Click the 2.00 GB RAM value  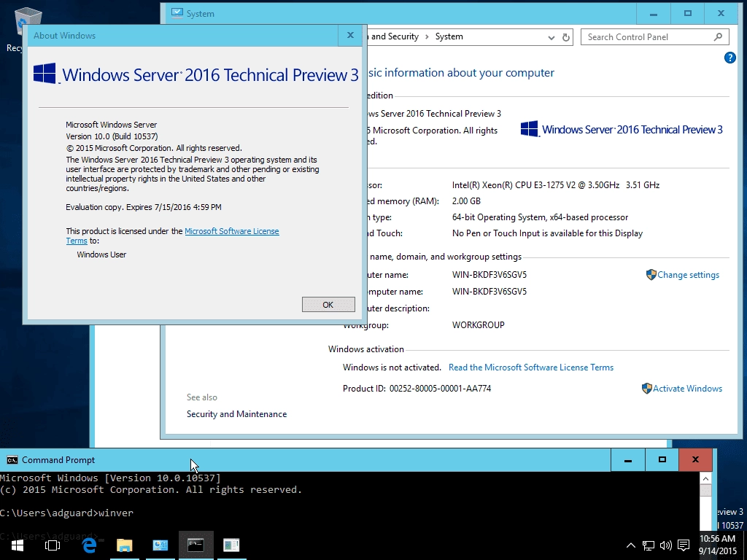(x=466, y=201)
